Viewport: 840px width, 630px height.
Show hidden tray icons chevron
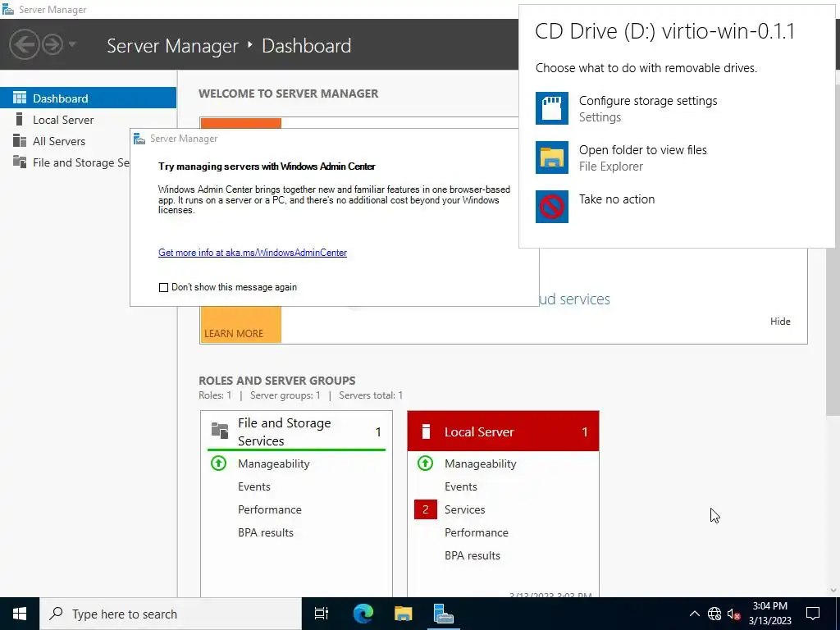694,614
